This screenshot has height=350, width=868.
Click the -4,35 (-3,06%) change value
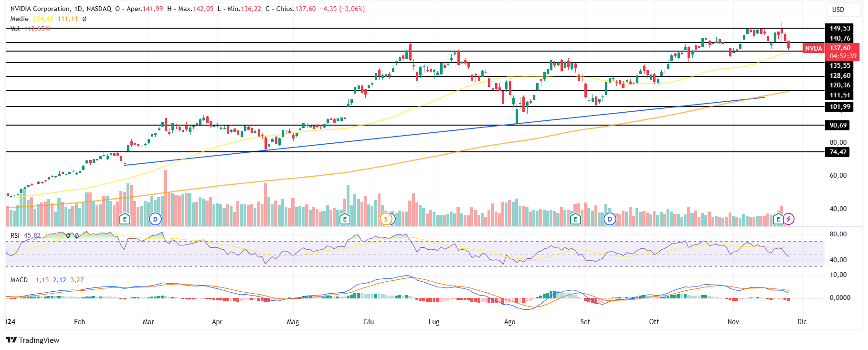pyautogui.click(x=342, y=9)
